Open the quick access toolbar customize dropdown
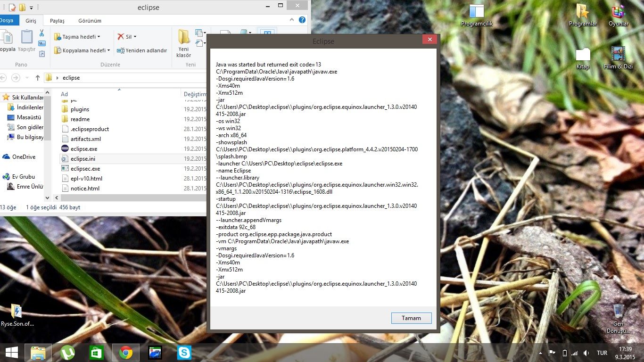This screenshot has height=362, width=644. pos(31,8)
